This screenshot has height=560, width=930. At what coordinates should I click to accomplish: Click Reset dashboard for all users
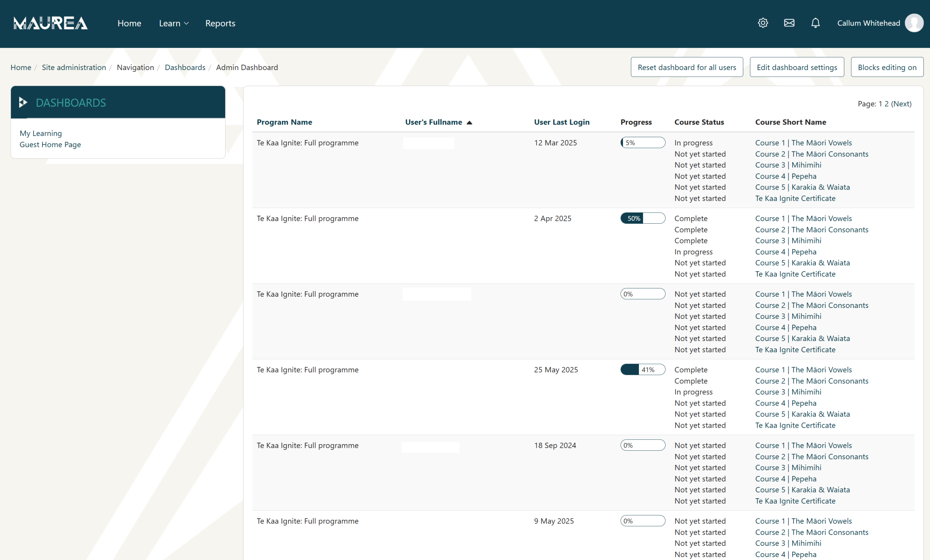pyautogui.click(x=687, y=67)
